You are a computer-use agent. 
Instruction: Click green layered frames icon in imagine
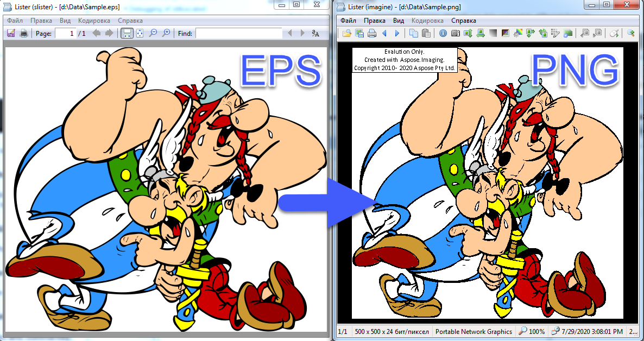pyautogui.click(x=568, y=33)
